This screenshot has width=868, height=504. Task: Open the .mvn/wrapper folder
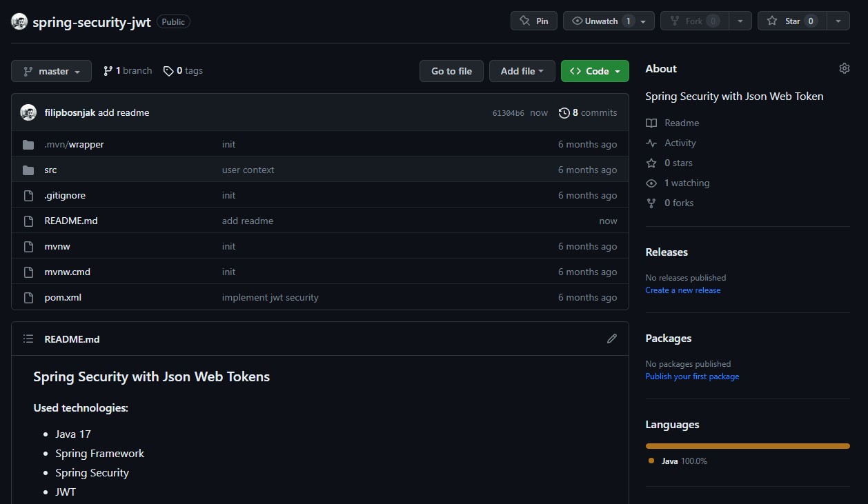click(x=74, y=144)
